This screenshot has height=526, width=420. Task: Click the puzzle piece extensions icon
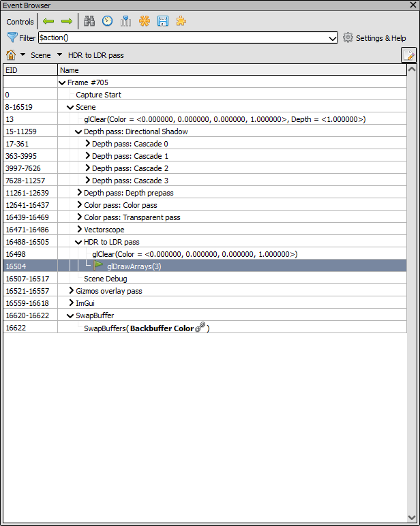(x=181, y=21)
